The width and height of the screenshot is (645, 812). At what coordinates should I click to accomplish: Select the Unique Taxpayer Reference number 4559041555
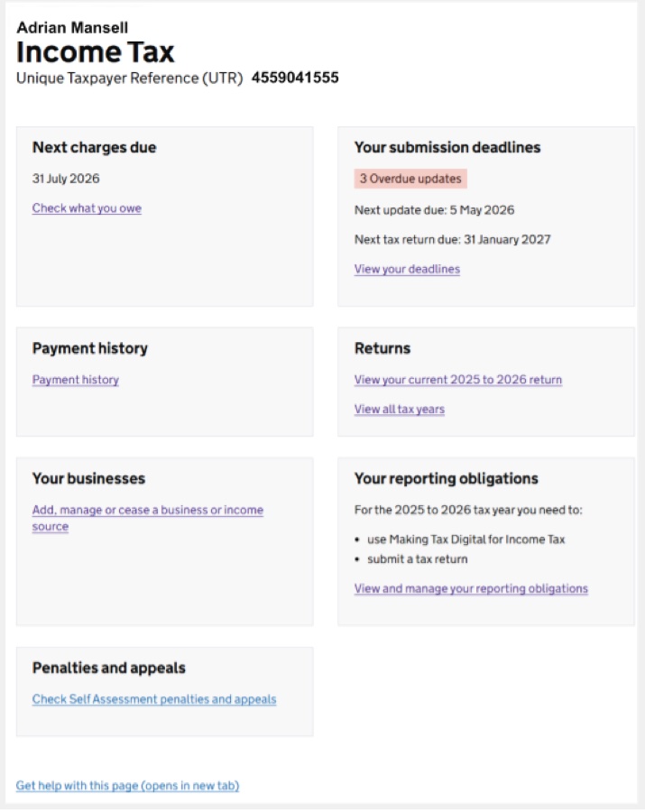(295, 78)
